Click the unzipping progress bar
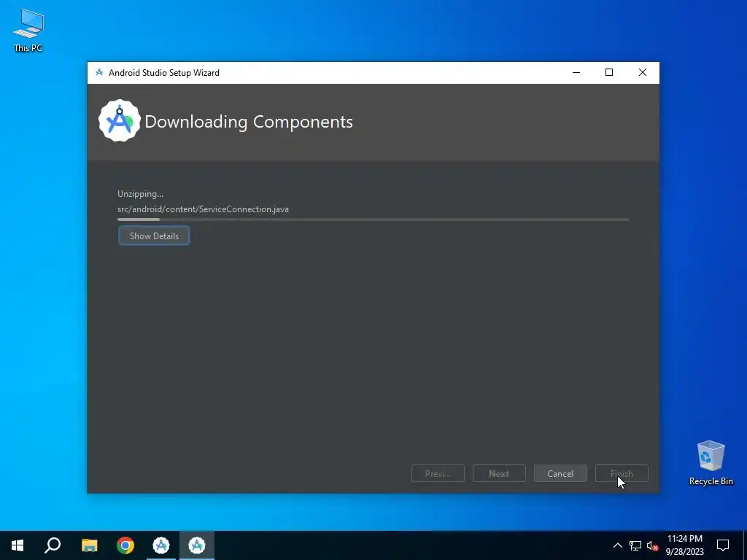This screenshot has height=560, width=747. click(x=373, y=219)
